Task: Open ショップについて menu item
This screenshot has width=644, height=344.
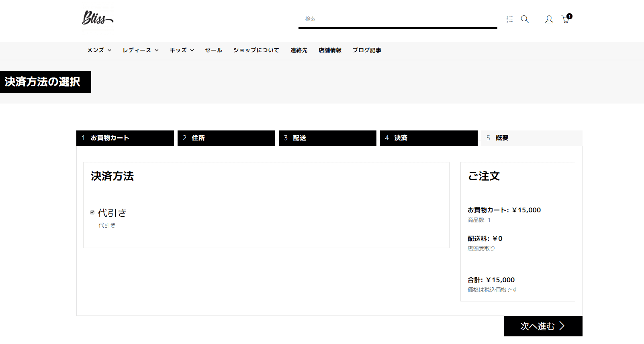Action: (x=256, y=50)
